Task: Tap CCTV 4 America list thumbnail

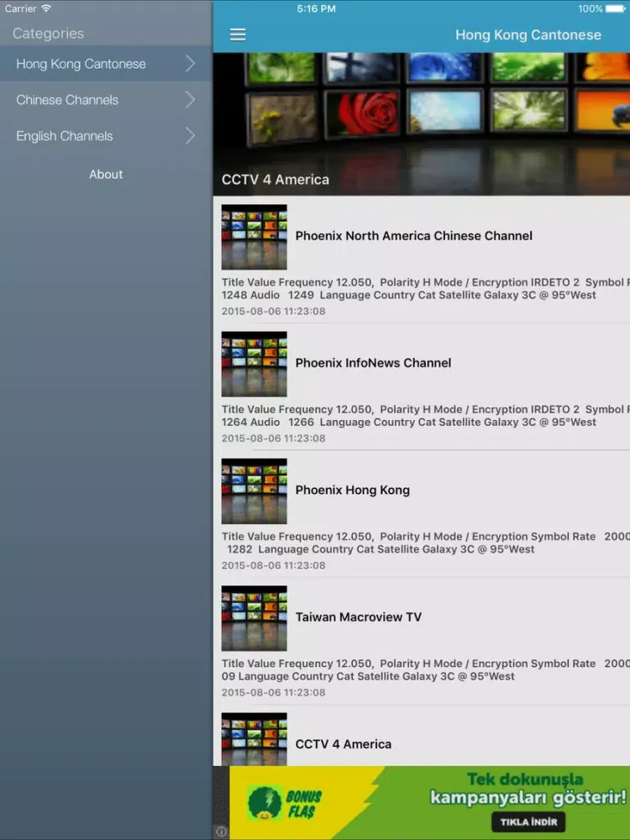Action: click(255, 738)
